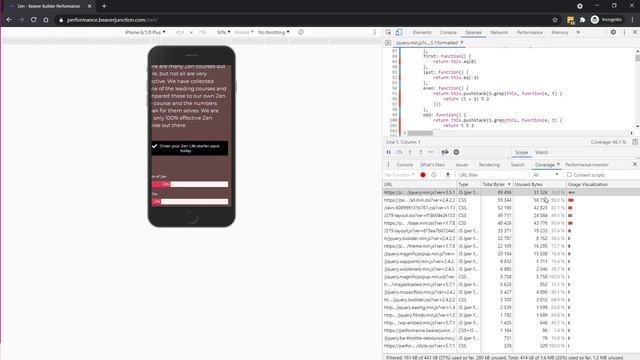
Task: Click the browser forward arrow
Action: point(21,20)
